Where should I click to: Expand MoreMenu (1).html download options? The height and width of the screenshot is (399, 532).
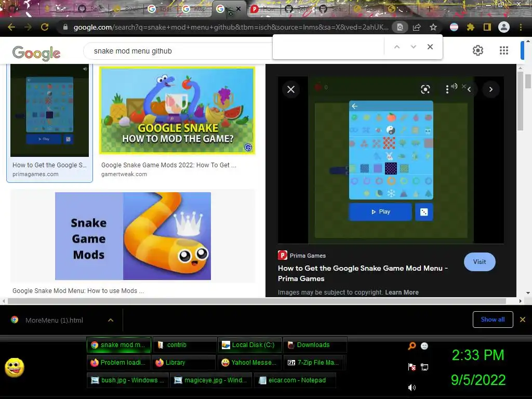[111, 320]
